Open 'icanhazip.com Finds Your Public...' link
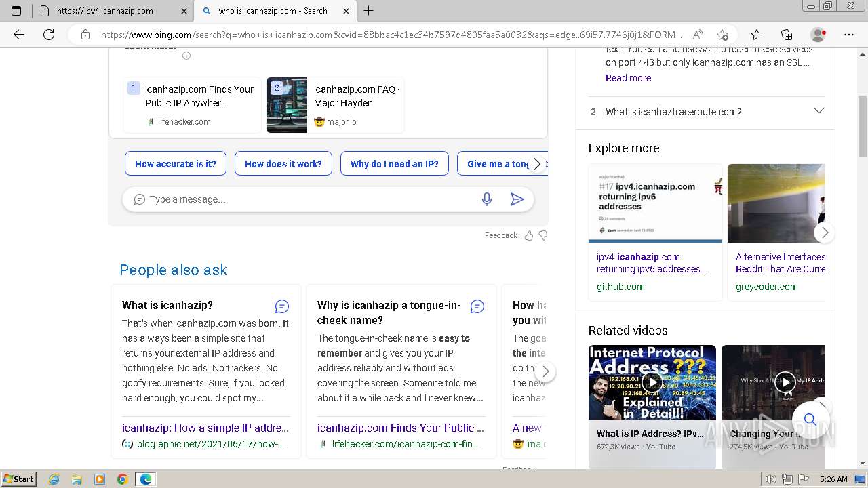868x488 pixels. pos(401,428)
